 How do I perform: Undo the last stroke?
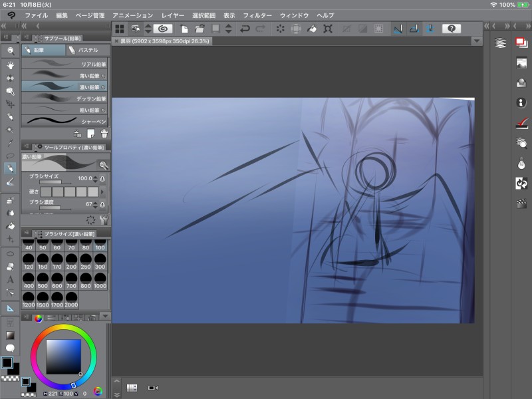coord(245,29)
